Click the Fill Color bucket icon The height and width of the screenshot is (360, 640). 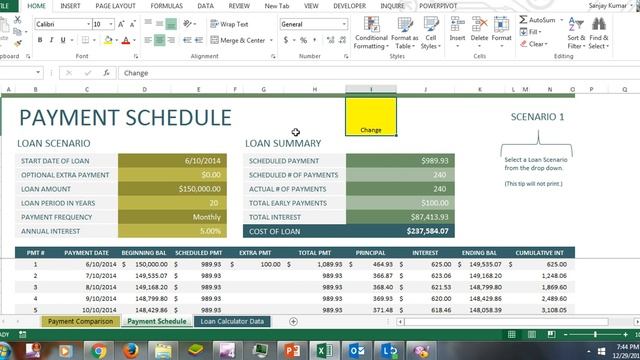(108, 40)
